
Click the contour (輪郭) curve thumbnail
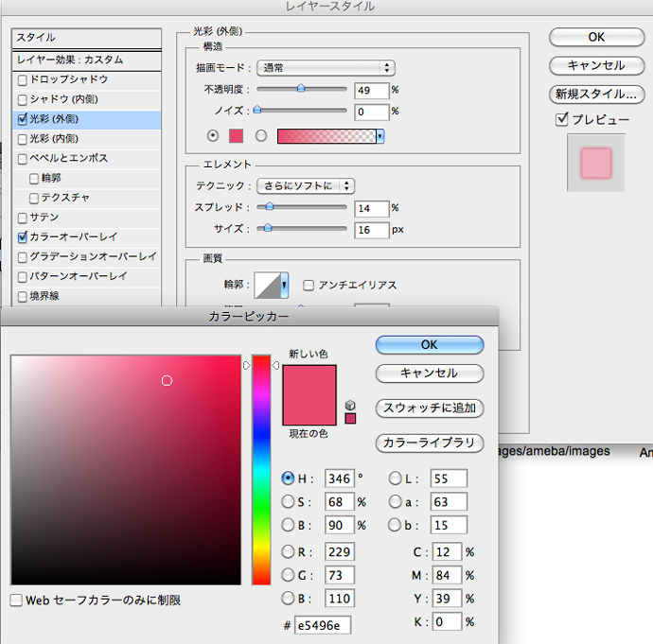click(272, 285)
